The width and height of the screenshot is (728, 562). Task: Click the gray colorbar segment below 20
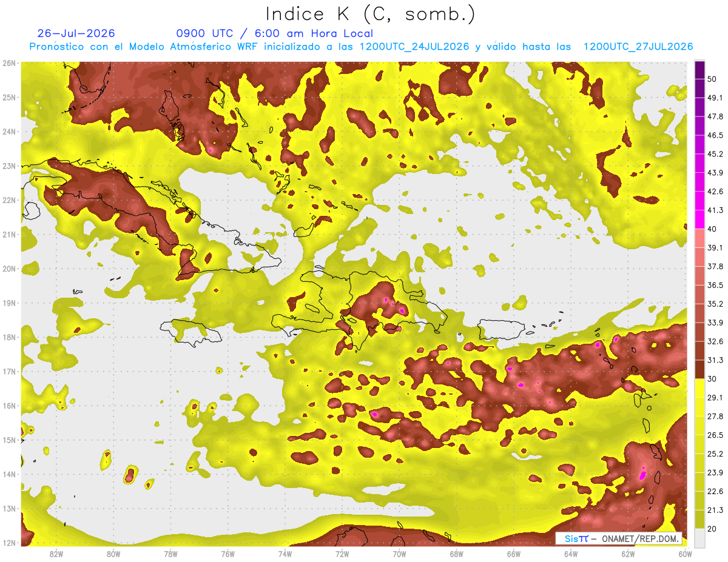pyautogui.click(x=699, y=537)
